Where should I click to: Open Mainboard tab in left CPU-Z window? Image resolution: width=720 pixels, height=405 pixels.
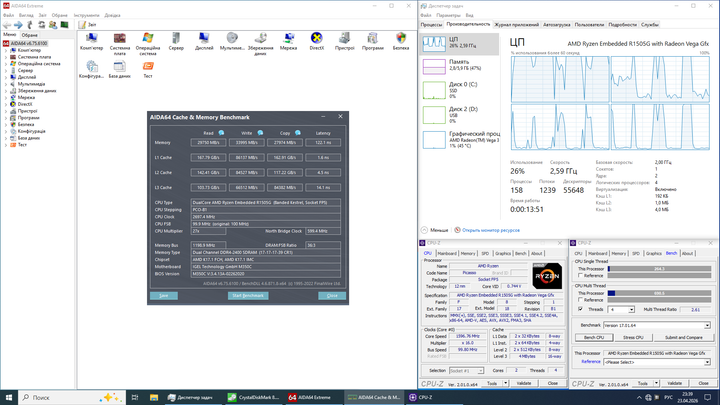[447, 253]
